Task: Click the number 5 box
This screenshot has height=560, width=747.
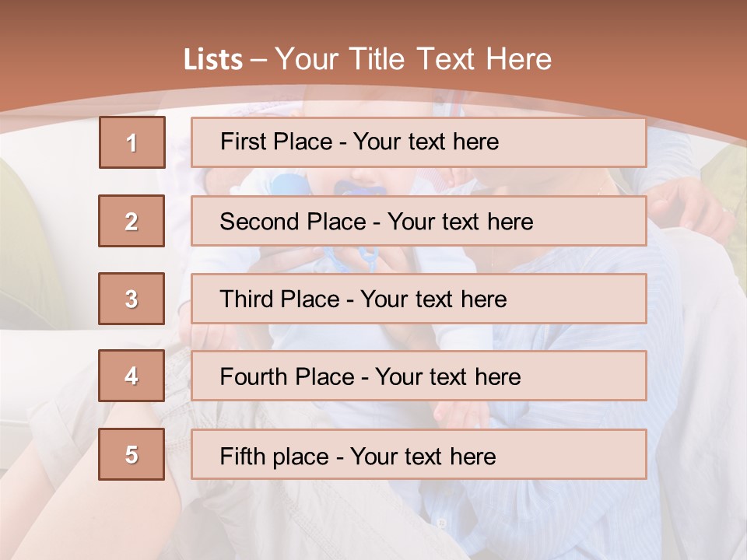Action: (132, 454)
